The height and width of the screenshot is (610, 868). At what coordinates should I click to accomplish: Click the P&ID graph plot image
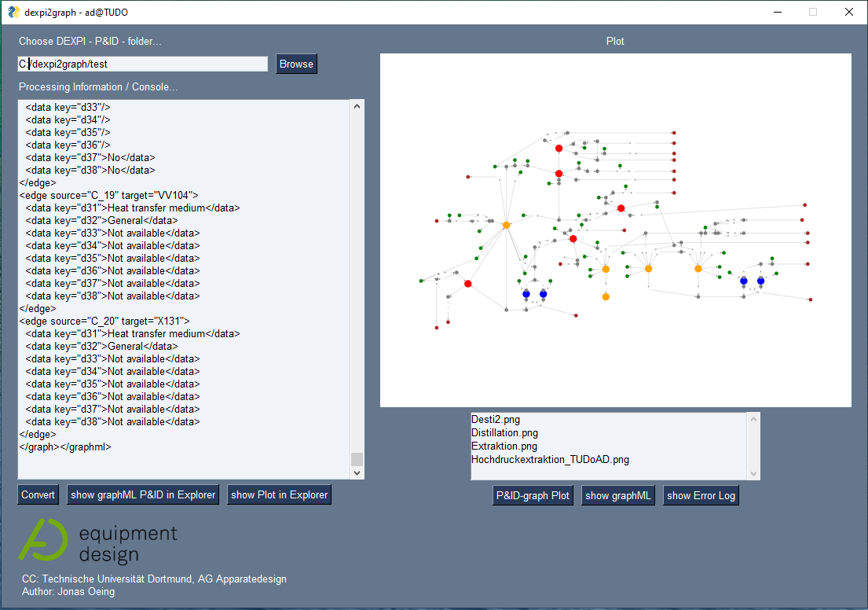point(616,230)
